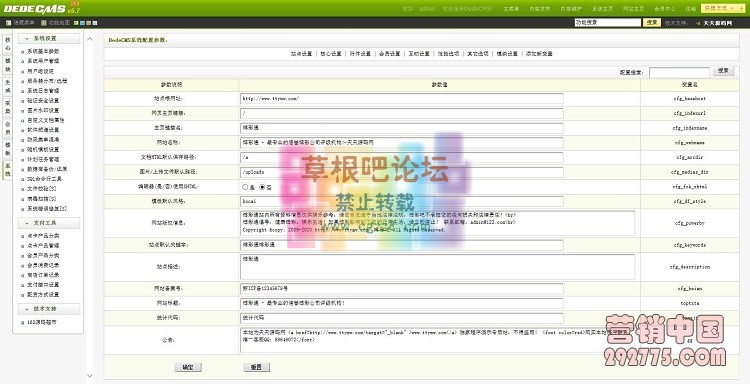Collapse the 技术支持 menu group
750x384 pixels.
(x=49, y=308)
